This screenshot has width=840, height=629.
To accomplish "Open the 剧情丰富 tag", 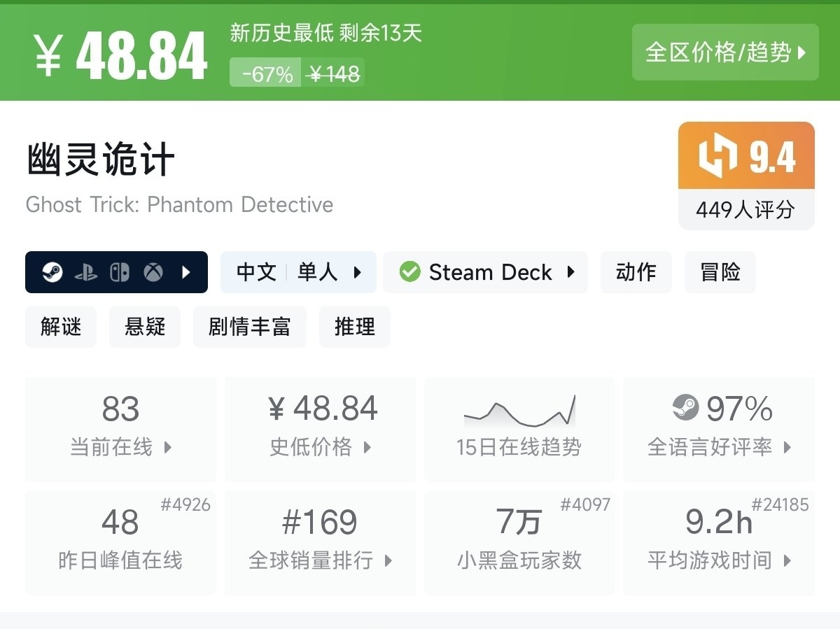I will click(249, 327).
